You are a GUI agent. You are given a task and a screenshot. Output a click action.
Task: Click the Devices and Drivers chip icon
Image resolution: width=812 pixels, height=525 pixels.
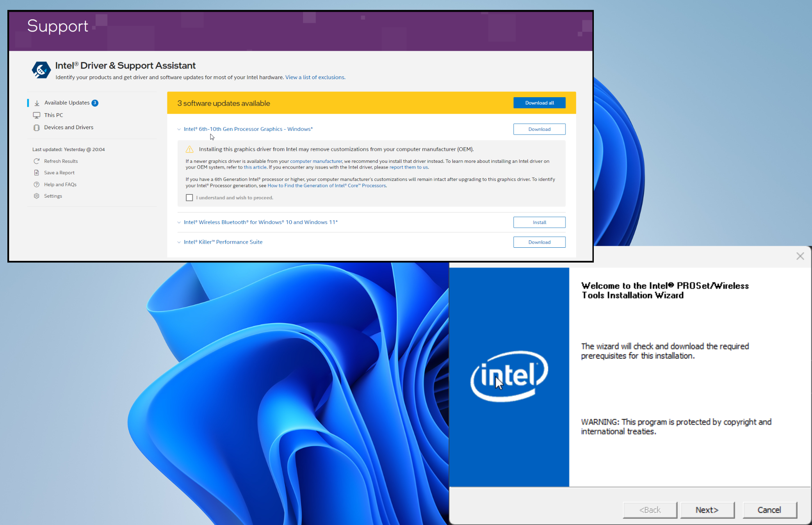pos(36,128)
